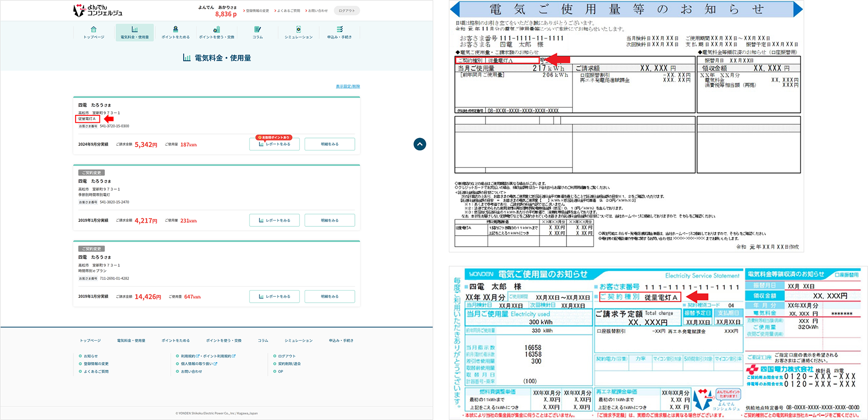Click the 5,342円 billing amount
Image resolution: width=868 pixels, height=420 pixels.
tap(146, 145)
